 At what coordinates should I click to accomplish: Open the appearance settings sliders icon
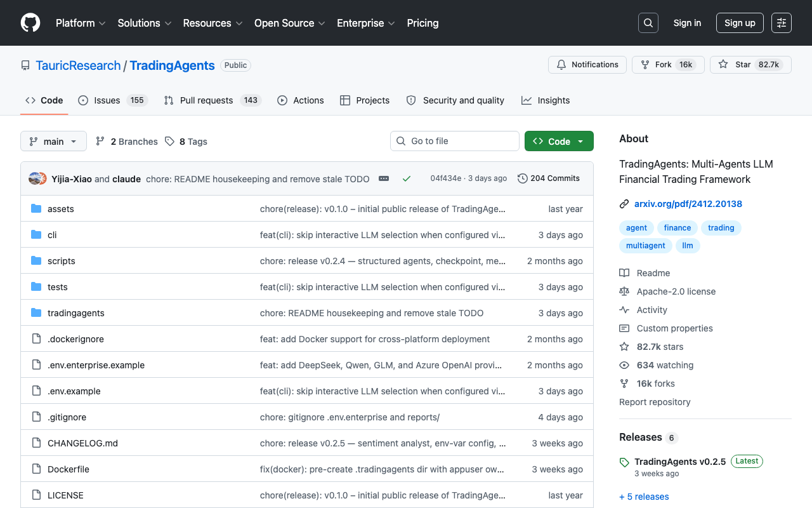[782, 23]
